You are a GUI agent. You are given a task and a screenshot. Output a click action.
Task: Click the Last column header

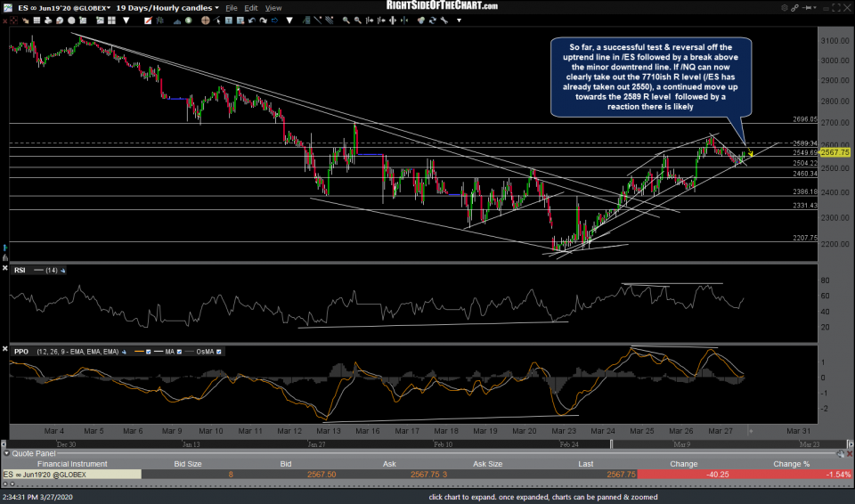(x=586, y=464)
